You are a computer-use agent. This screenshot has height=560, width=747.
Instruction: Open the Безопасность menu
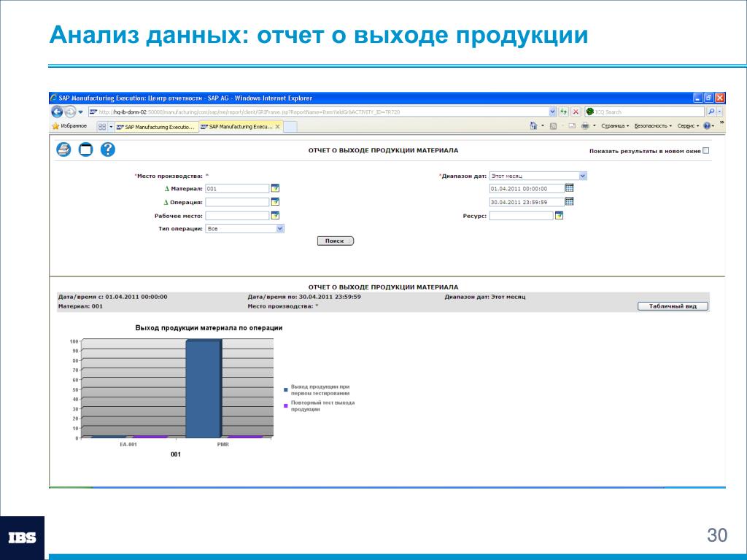coord(653,126)
